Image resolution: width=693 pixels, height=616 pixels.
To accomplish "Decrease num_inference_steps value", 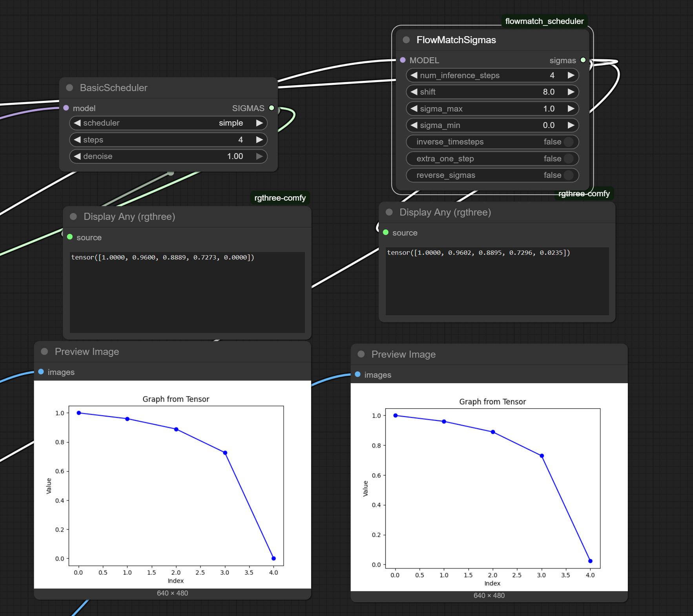I will [x=414, y=75].
